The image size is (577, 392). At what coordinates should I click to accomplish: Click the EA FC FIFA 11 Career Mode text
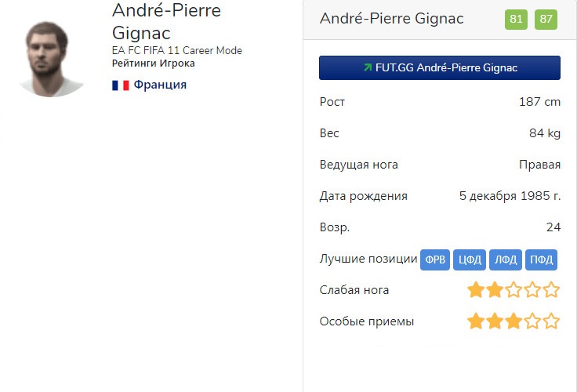177,51
